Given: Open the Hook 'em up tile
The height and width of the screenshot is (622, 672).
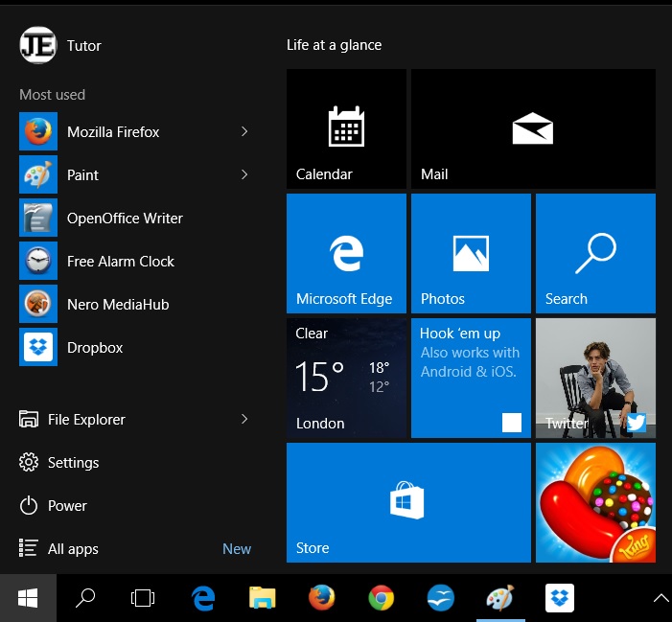Looking at the screenshot, I should (x=471, y=378).
